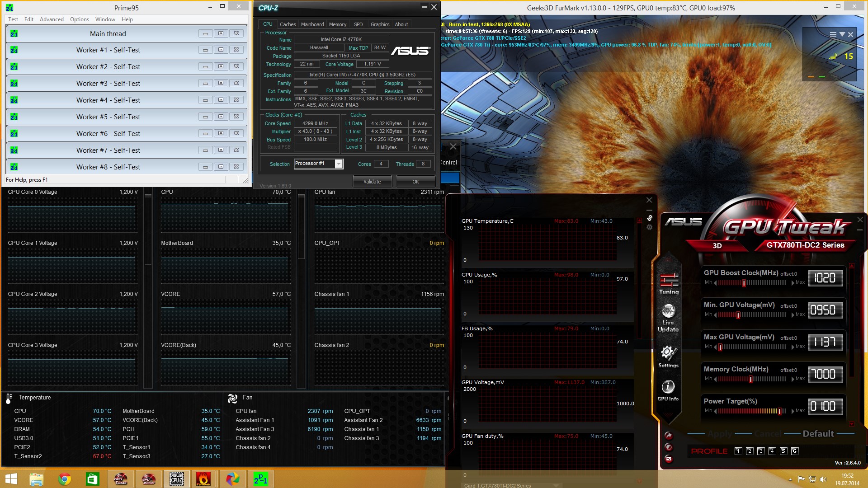Viewport: 868px width, 488px height.
Task: Select GPU Tweak profile 1
Action: (x=738, y=451)
